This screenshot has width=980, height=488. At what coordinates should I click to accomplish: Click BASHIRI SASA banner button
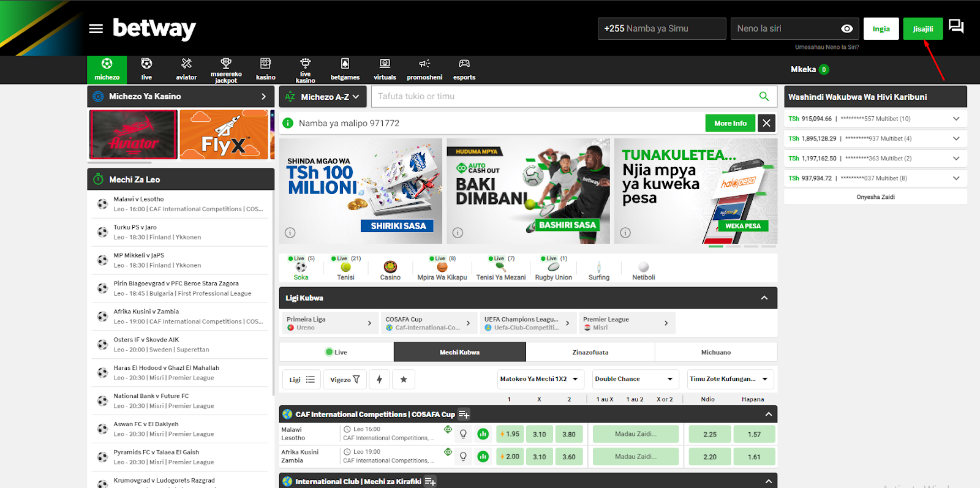pos(567,225)
